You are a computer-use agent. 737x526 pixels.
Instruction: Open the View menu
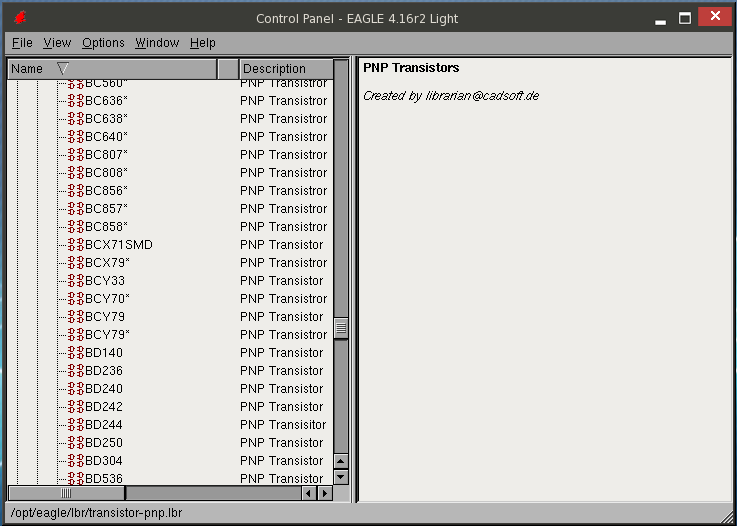pyautogui.click(x=57, y=43)
